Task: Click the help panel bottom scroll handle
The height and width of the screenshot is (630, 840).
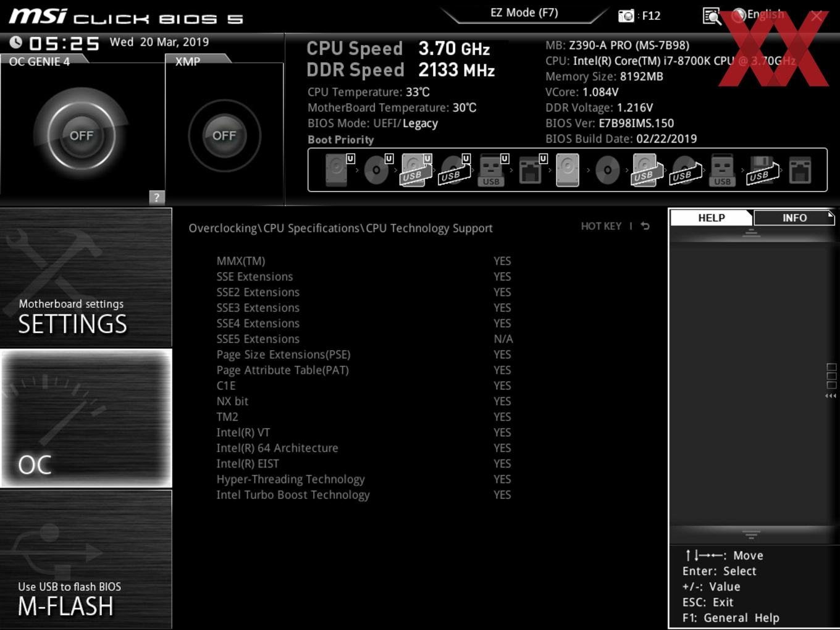Action: tap(751, 534)
